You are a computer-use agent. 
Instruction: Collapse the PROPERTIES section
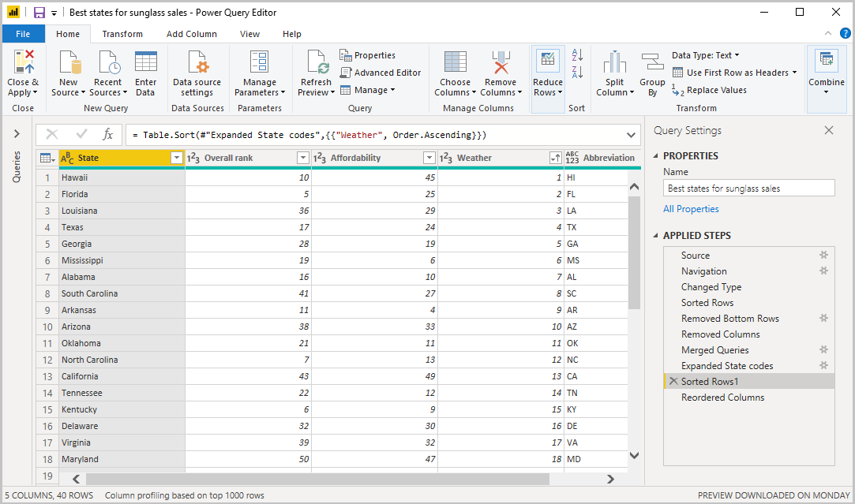click(656, 156)
